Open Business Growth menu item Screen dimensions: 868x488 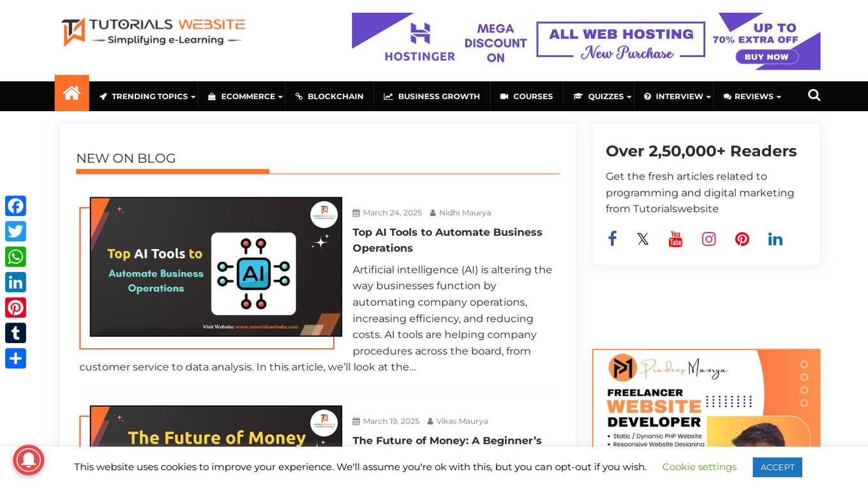coord(431,96)
